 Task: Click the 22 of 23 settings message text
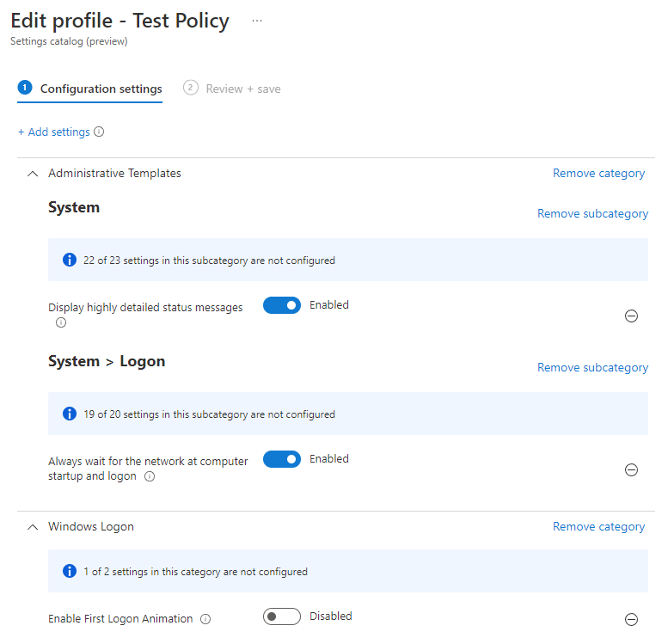click(x=209, y=260)
